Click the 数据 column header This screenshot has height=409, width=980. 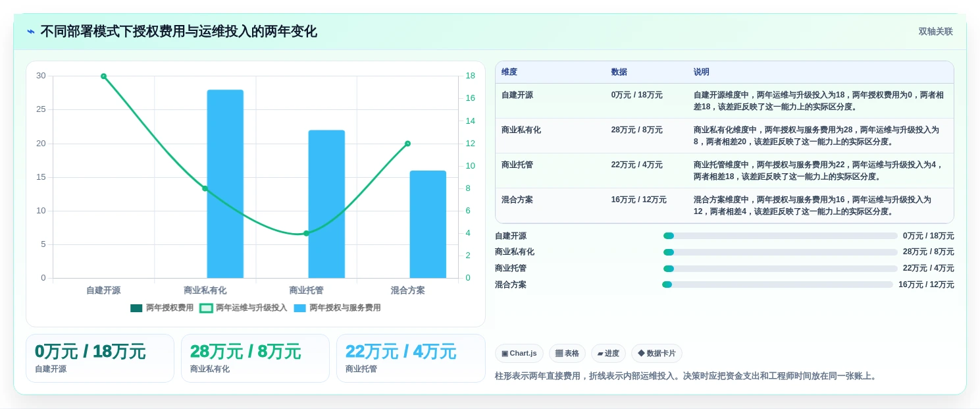point(619,72)
